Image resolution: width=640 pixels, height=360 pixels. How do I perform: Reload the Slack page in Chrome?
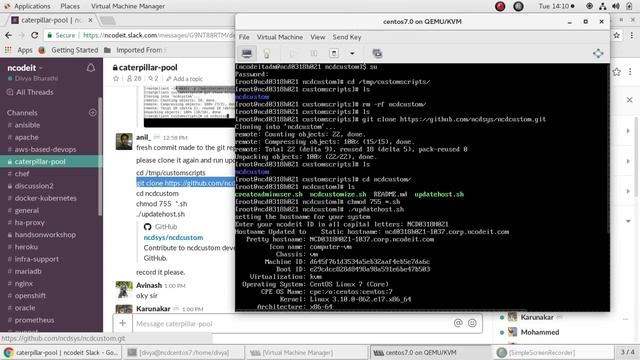point(35,35)
